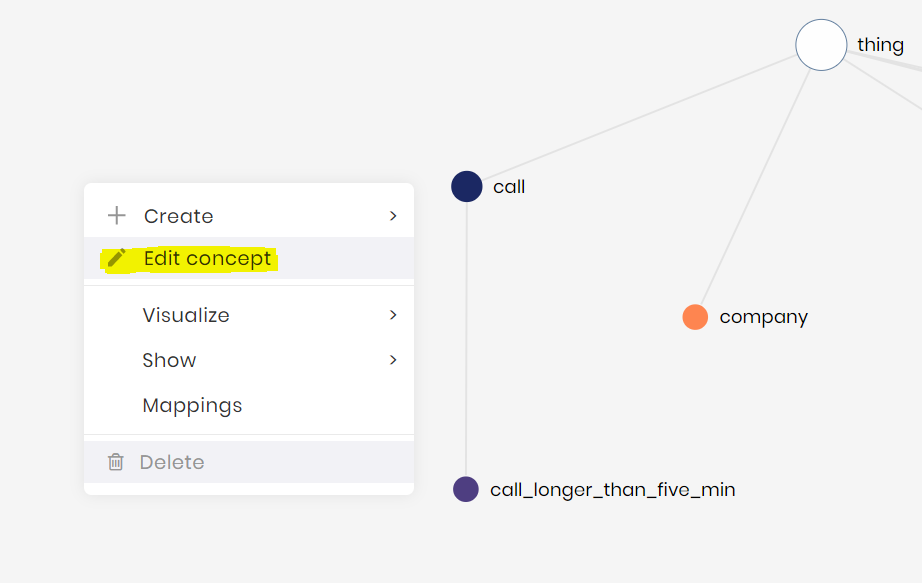Expand the Show submenu arrow
Viewport: 922px width, 583px height.
click(393, 360)
